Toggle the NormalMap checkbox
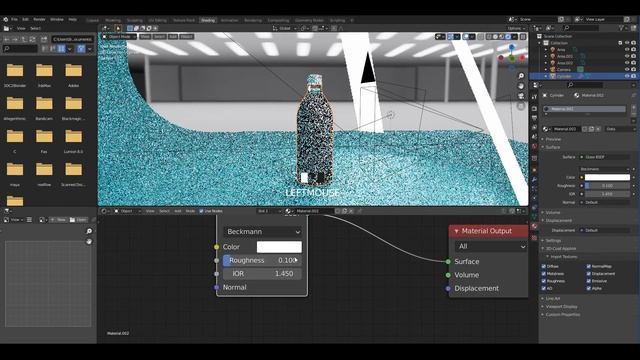Viewport: 640px width, 360px height. click(x=589, y=266)
